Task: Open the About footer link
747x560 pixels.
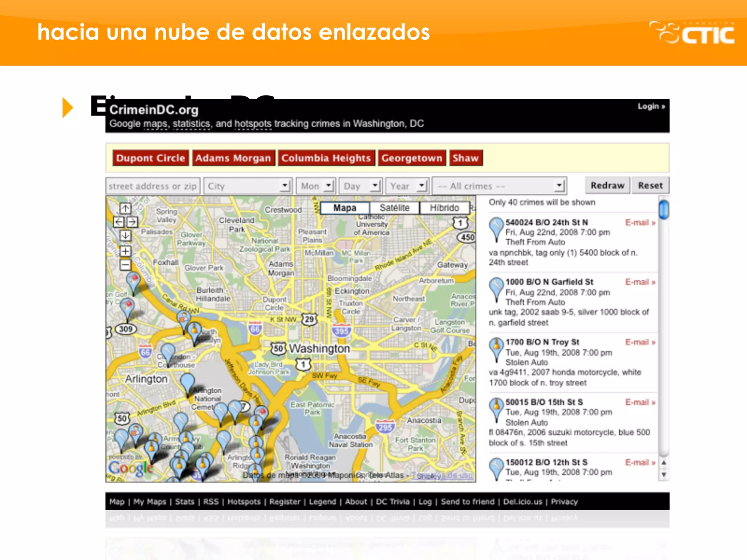Action: pos(356,502)
